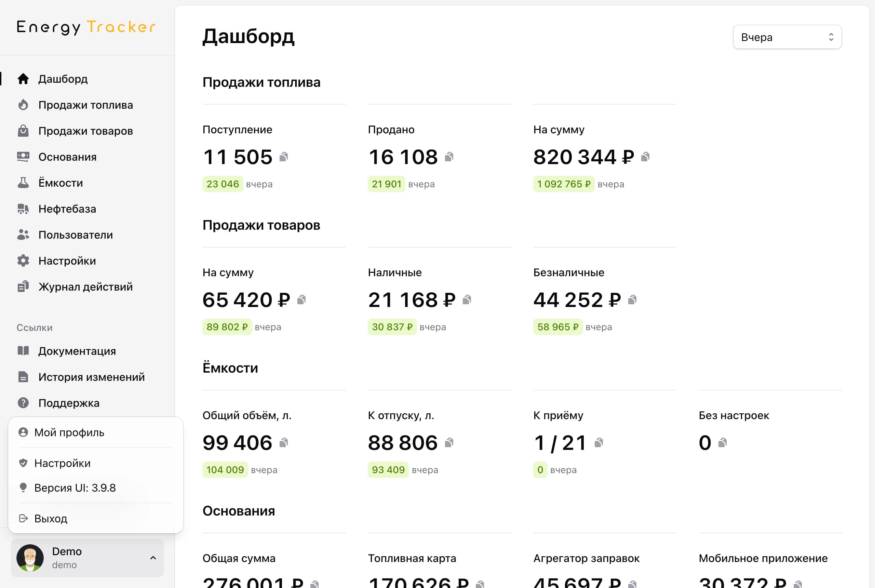Copy the Поступление value 11 505
Screen dimensions: 875x588
click(284, 157)
